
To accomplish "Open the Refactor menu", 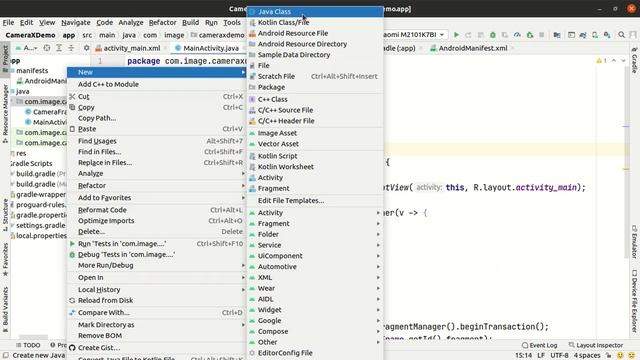I will 162,22.
